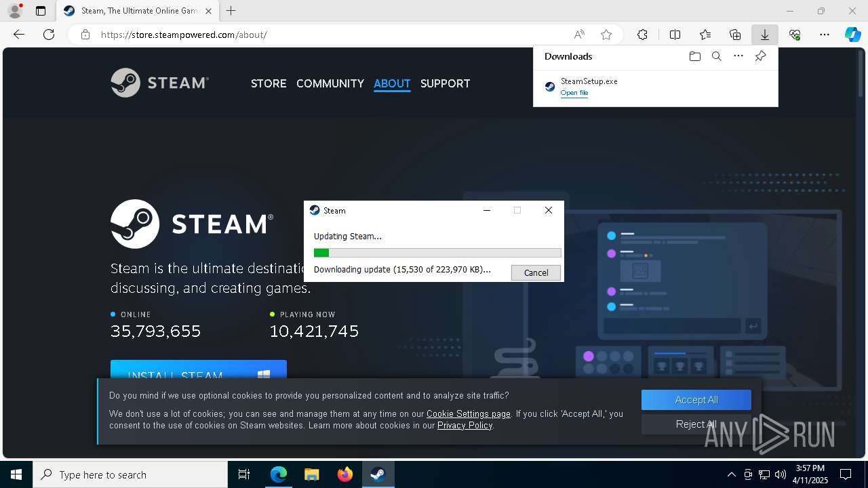The width and height of the screenshot is (868, 488).
Task: Click the SteamSetup.exe download entry
Action: pyautogui.click(x=656, y=87)
